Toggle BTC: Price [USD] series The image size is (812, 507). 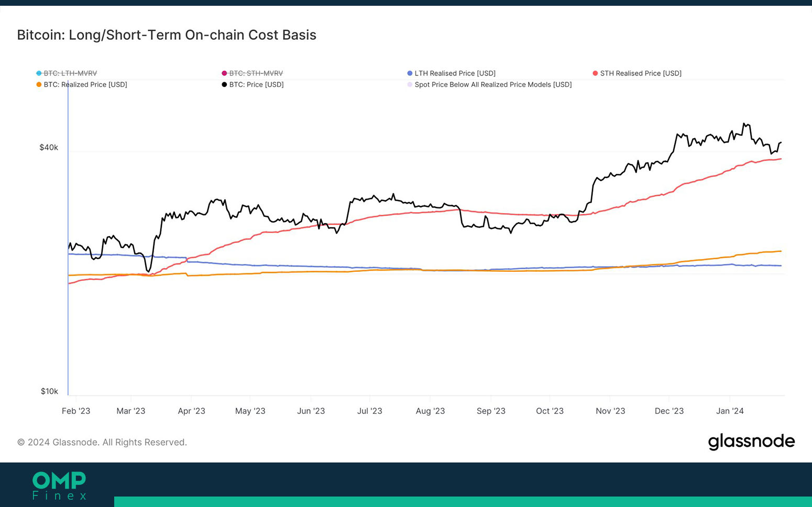(x=253, y=84)
